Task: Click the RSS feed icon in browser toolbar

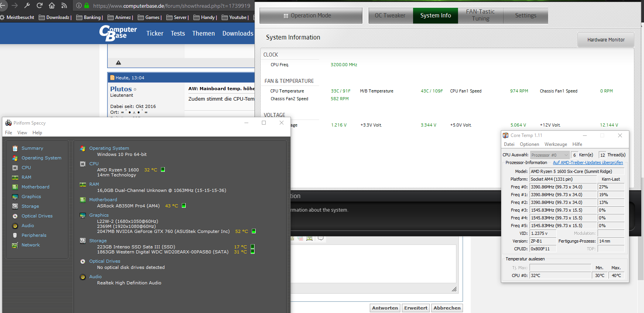Action: [x=64, y=5]
